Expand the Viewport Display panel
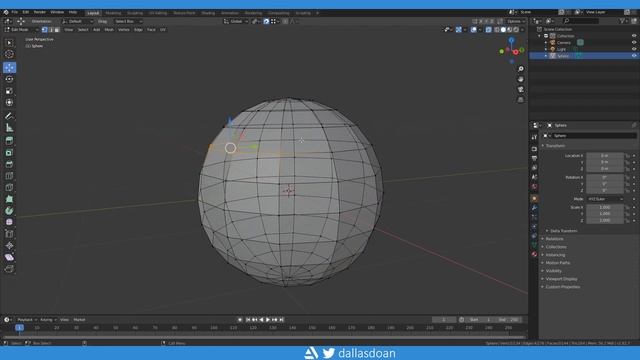Image resolution: width=640 pixels, height=360 pixels. coord(561,279)
